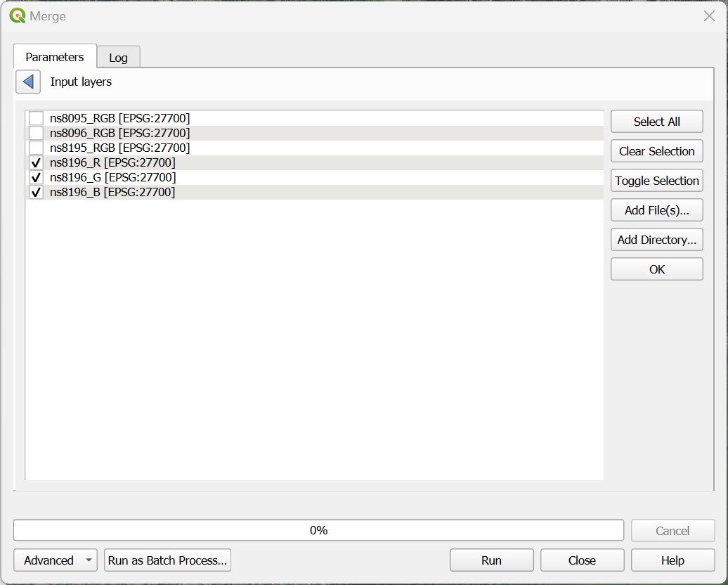
Task: Click the Input layers heading text
Action: 81,82
